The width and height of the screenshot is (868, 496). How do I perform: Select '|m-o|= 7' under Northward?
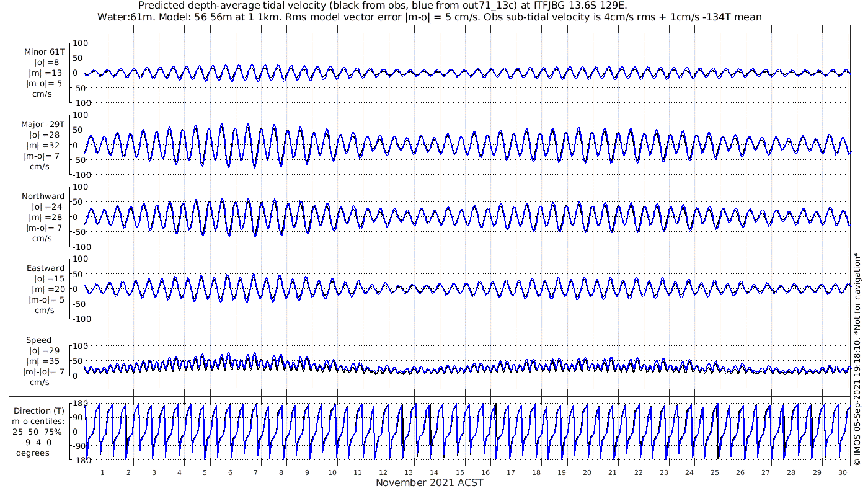click(43, 228)
